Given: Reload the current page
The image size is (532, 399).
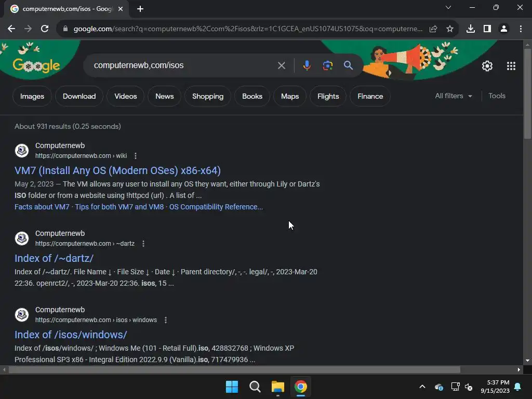Looking at the screenshot, I should (x=45, y=29).
